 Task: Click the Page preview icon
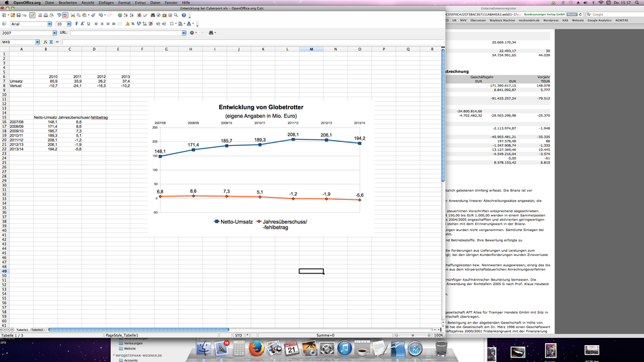[x=51, y=15]
